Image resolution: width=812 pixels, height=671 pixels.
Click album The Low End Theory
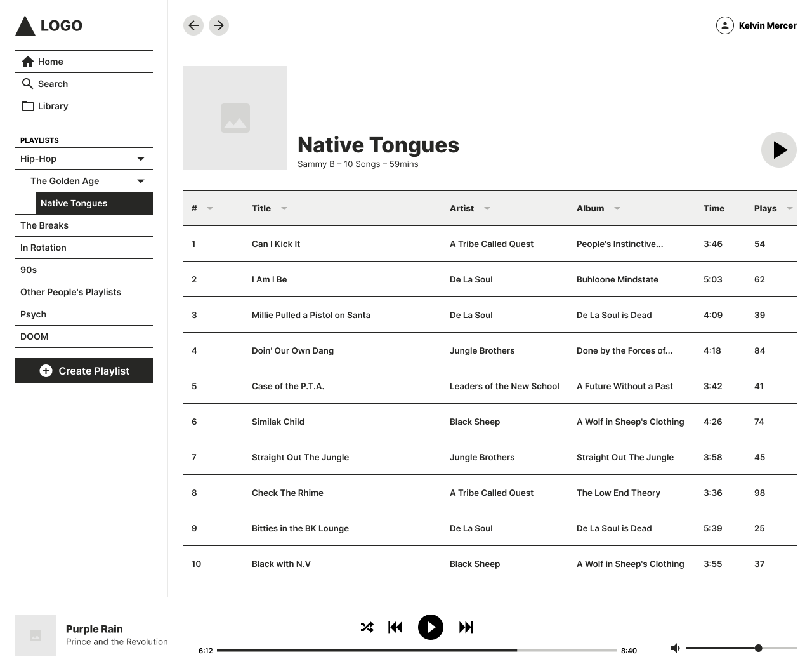(619, 493)
